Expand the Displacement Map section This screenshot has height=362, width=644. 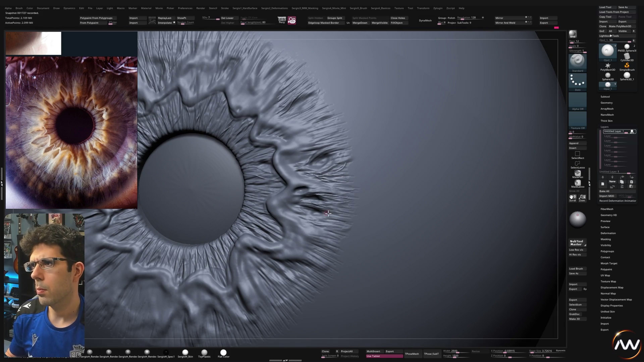coord(612,287)
